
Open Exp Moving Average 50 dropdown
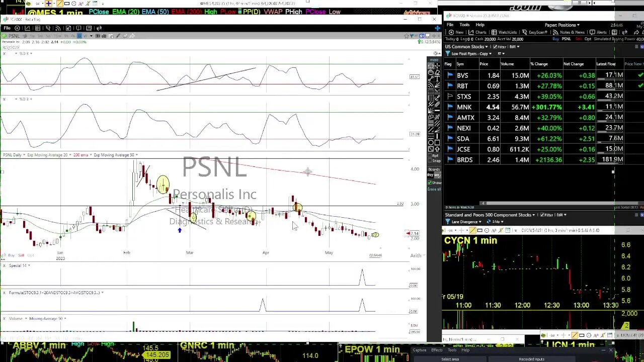click(x=116, y=155)
